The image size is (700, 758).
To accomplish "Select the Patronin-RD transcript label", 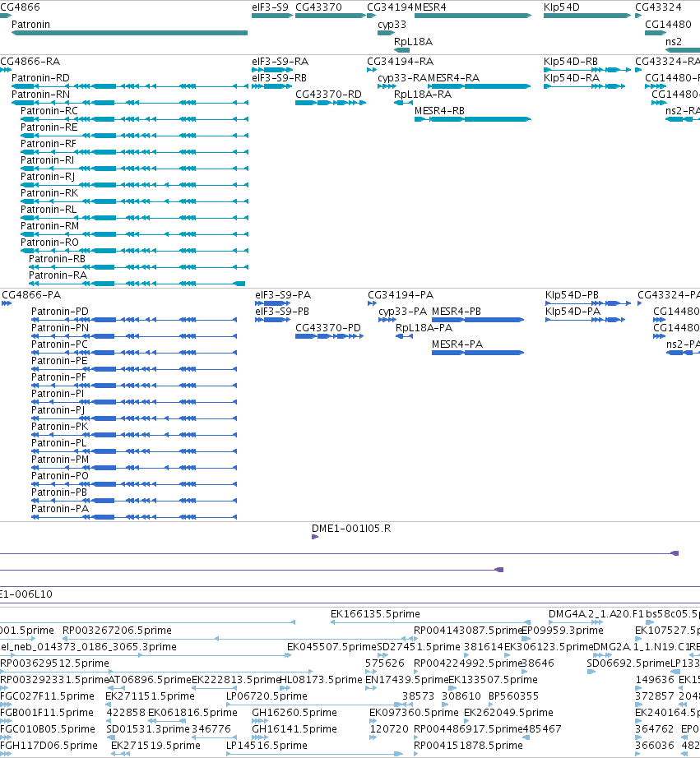I will [x=40, y=78].
